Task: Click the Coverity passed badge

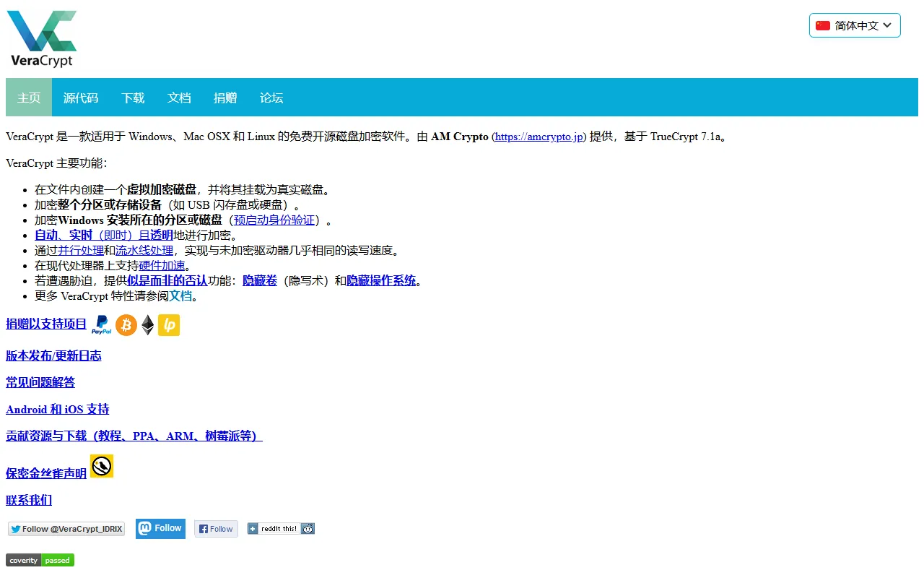Action: [x=40, y=560]
